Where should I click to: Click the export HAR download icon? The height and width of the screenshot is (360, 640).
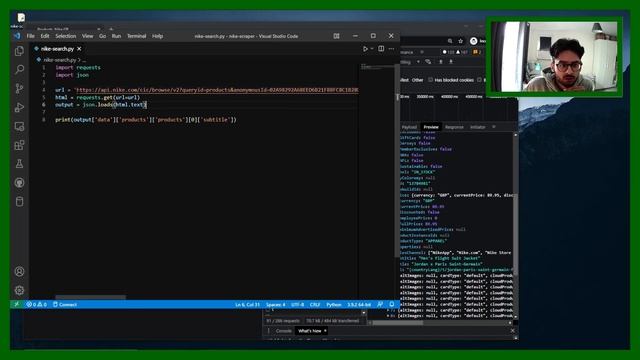[451, 62]
